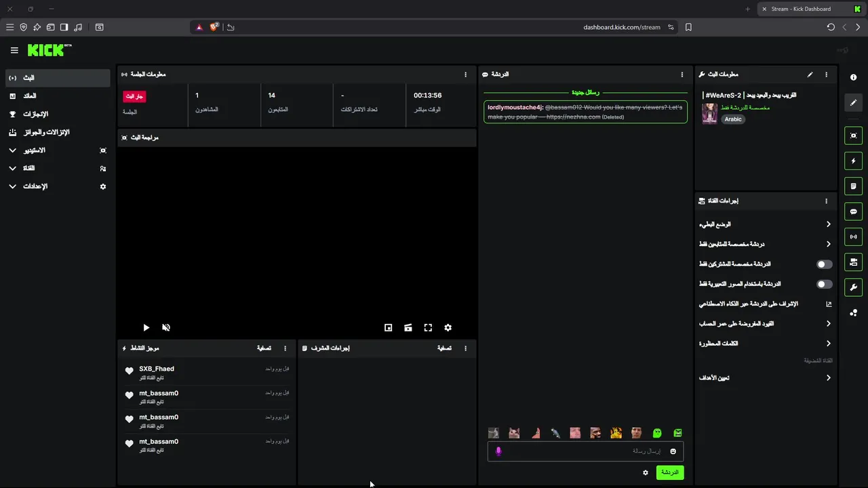This screenshot has height=488, width=868.
Task: Toggle theater mode on stream preview
Action: tap(408, 327)
